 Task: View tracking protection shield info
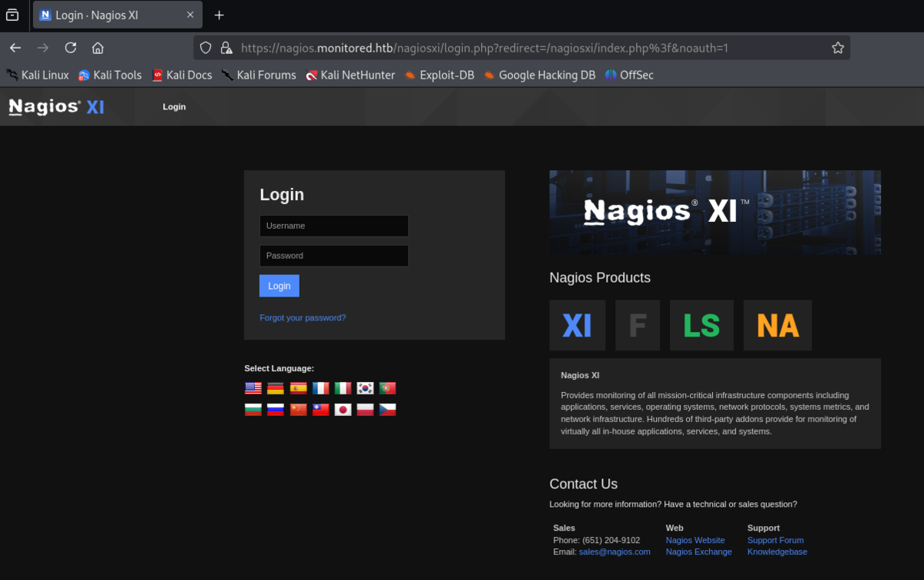[x=206, y=48]
